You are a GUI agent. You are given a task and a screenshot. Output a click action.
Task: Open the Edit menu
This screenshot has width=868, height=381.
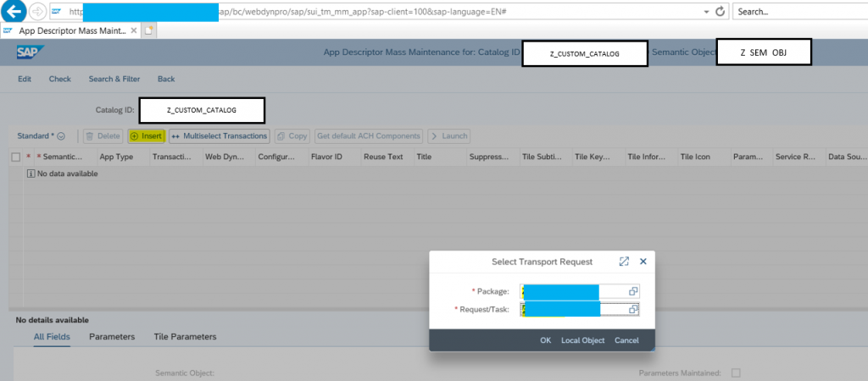click(x=25, y=79)
